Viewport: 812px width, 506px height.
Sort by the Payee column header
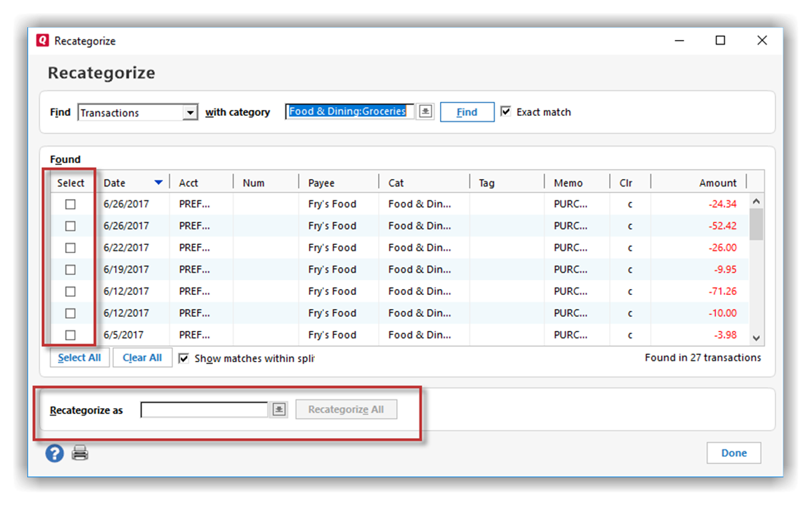pyautogui.click(x=321, y=183)
